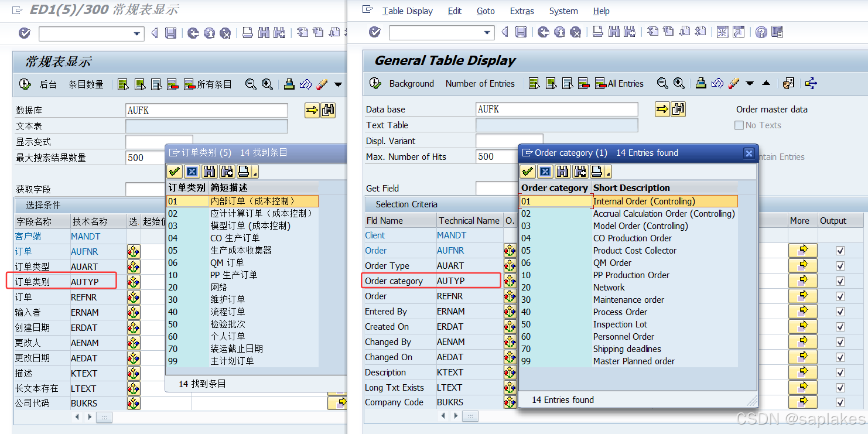The height and width of the screenshot is (434, 868).
Task: Click the Number of Entries button
Action: click(x=480, y=84)
